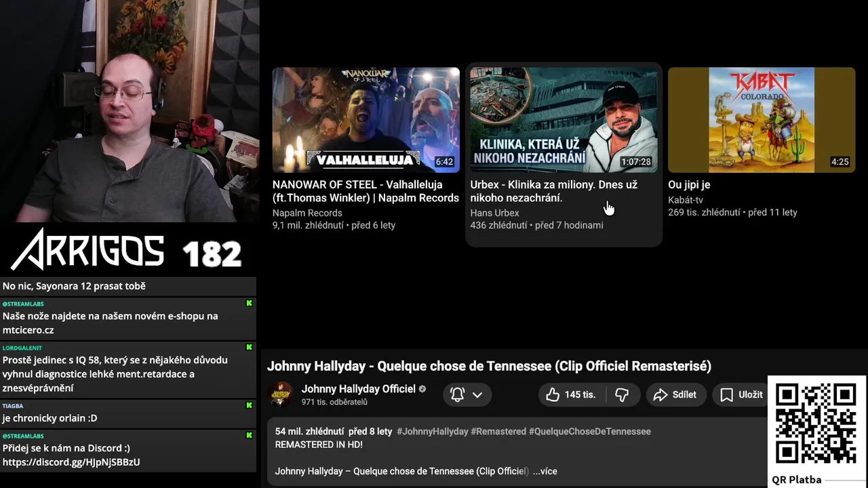Open the Napalm Records channel link
868x488 pixels.
307,213
